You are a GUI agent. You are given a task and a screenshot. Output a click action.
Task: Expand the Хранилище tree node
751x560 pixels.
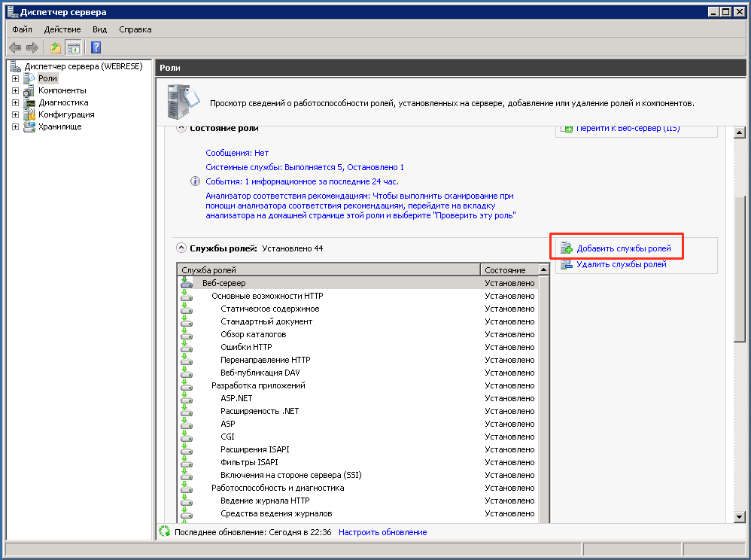click(15, 126)
